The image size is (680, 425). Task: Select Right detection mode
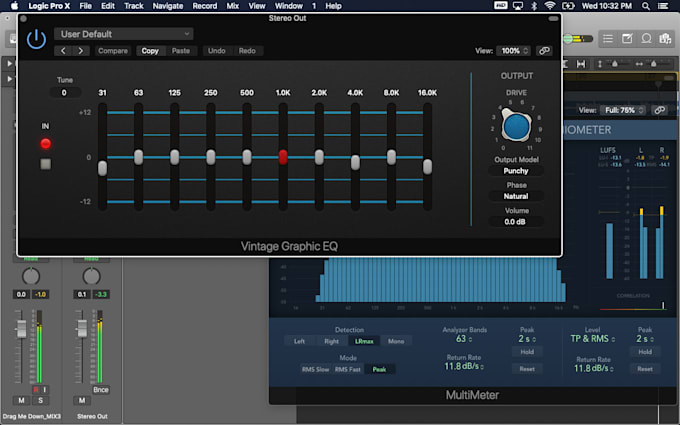click(x=332, y=341)
